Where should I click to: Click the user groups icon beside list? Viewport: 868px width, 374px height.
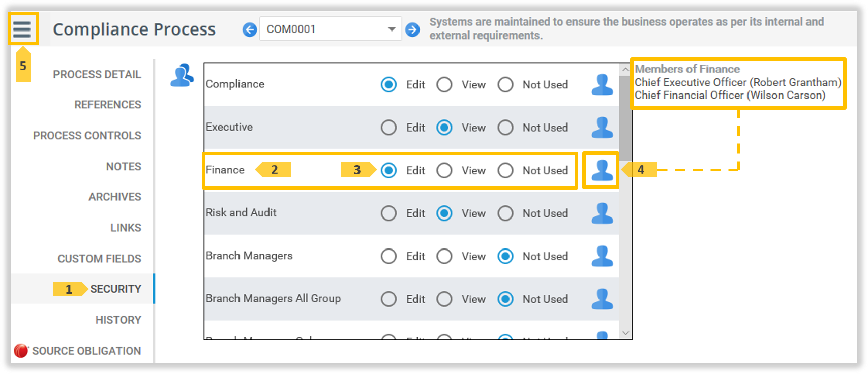coord(182,75)
